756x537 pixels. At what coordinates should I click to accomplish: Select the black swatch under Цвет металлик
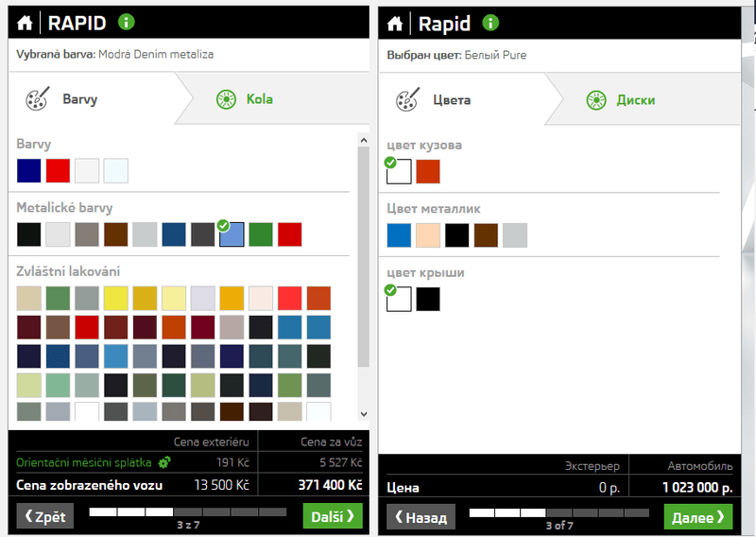[457, 235]
